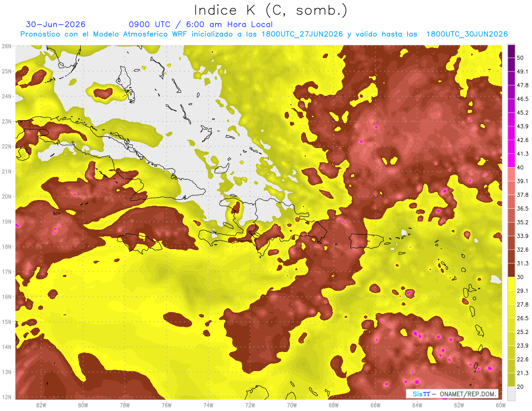Click the '70W' longitude axis label
532x411 pixels.
click(x=292, y=405)
